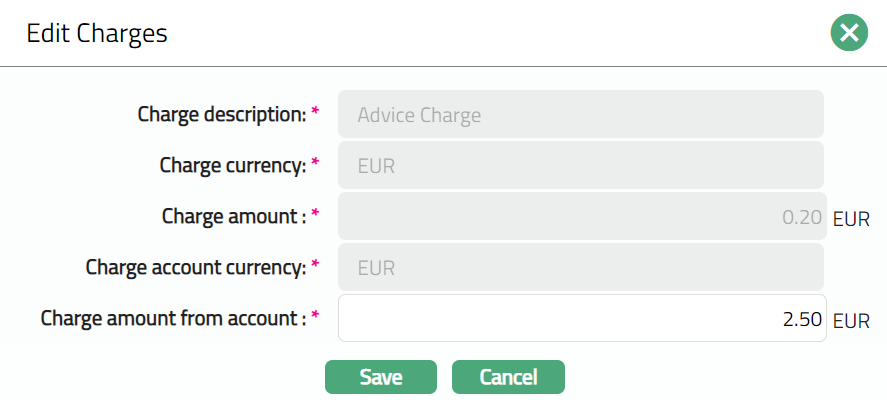Click required asterisk beside Charge account currency
The height and width of the screenshot is (400, 887).
click(x=315, y=266)
